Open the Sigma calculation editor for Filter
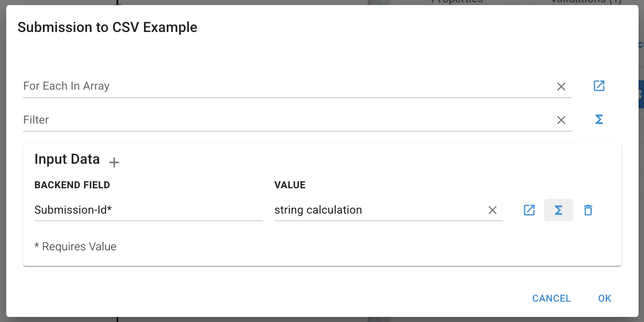The width and height of the screenshot is (644, 322). pos(599,120)
